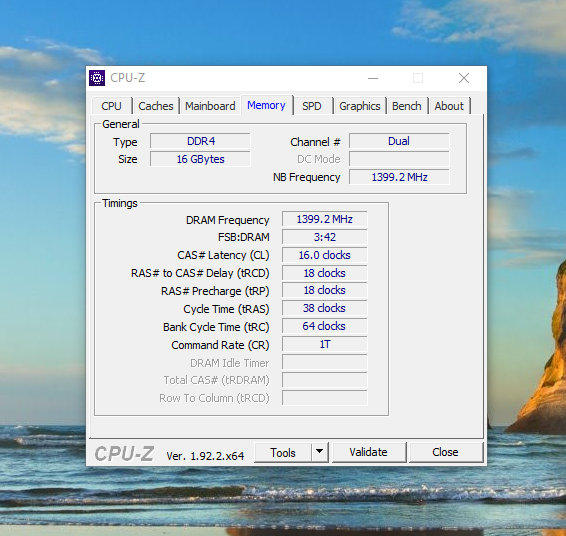Select the DDR4 type value

tap(200, 141)
